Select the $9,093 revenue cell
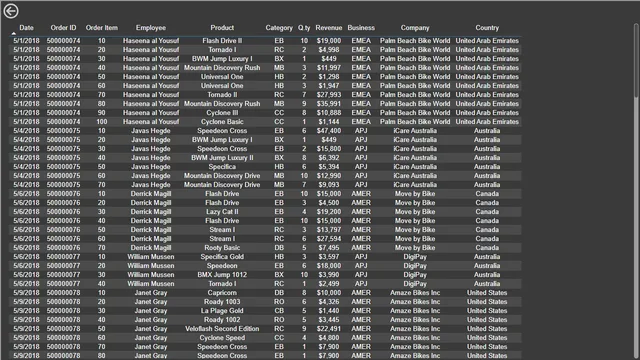The width and height of the screenshot is (640, 360). pos(329,184)
